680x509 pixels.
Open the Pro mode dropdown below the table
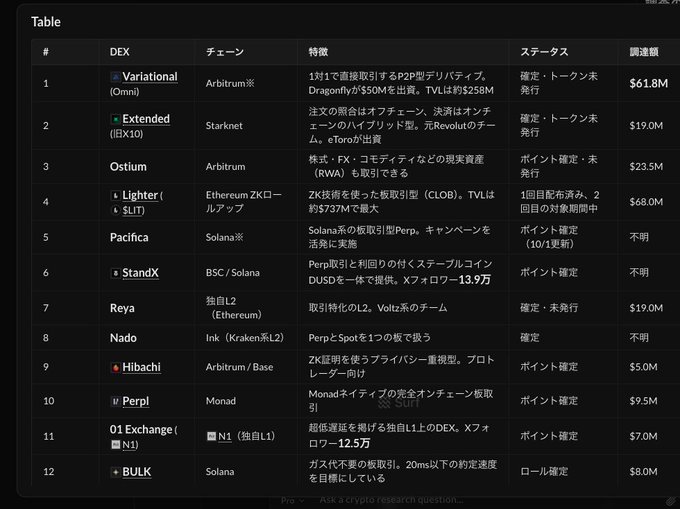click(x=292, y=500)
